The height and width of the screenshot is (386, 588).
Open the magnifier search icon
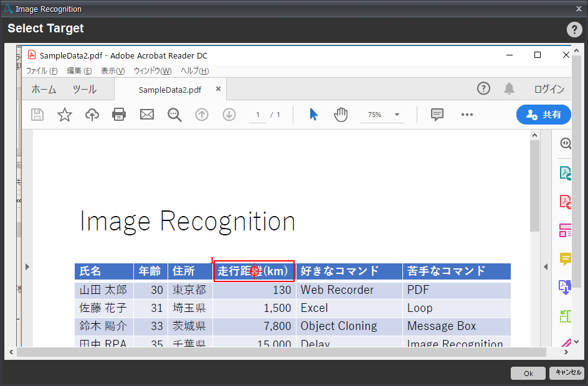[174, 115]
